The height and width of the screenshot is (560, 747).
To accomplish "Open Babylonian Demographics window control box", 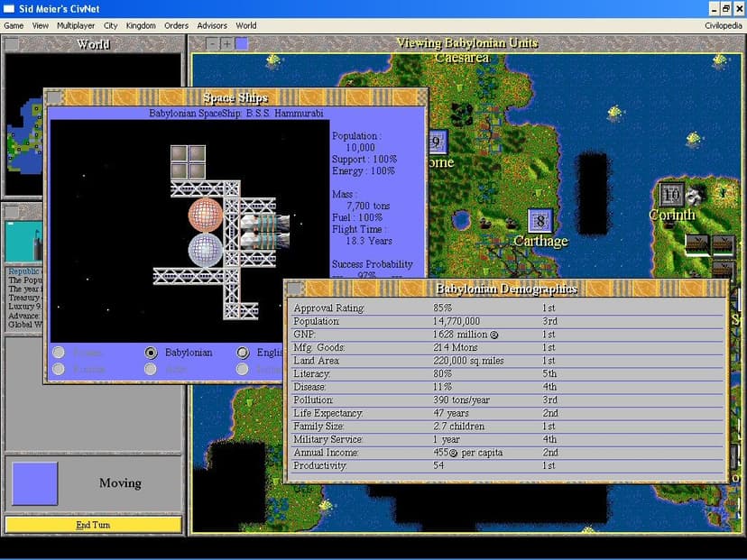I will [x=295, y=288].
